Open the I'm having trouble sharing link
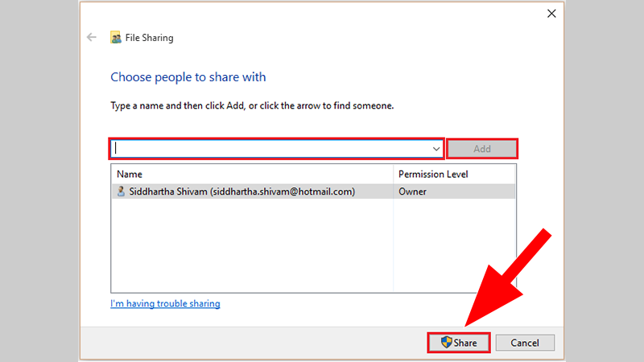This screenshot has height=362, width=644. click(165, 303)
